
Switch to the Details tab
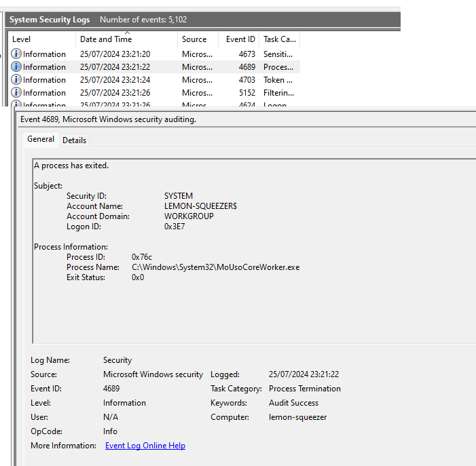tap(74, 140)
